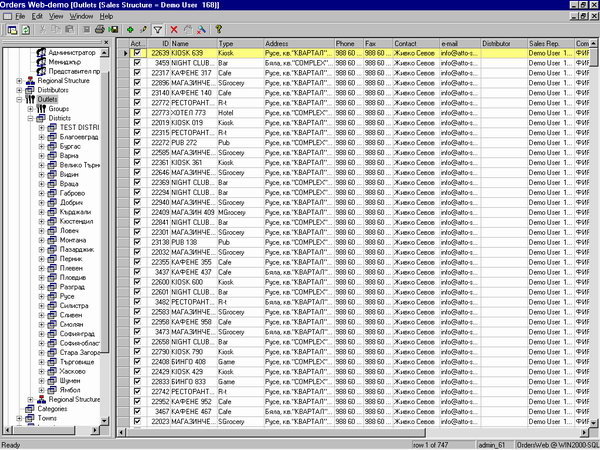Select the Варна district in tree
The height and width of the screenshot is (450, 600).
tap(69, 156)
